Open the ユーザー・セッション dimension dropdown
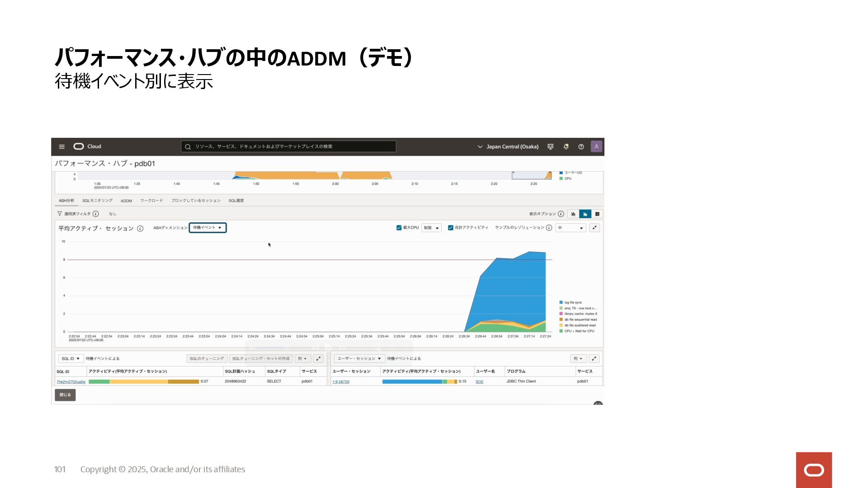This screenshot has width=868, height=488. coord(359,359)
